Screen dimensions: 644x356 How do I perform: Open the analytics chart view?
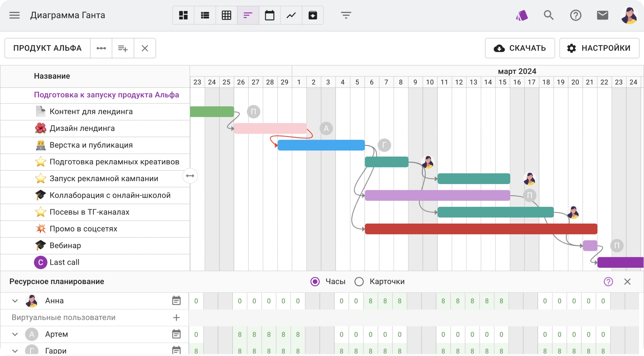click(291, 15)
